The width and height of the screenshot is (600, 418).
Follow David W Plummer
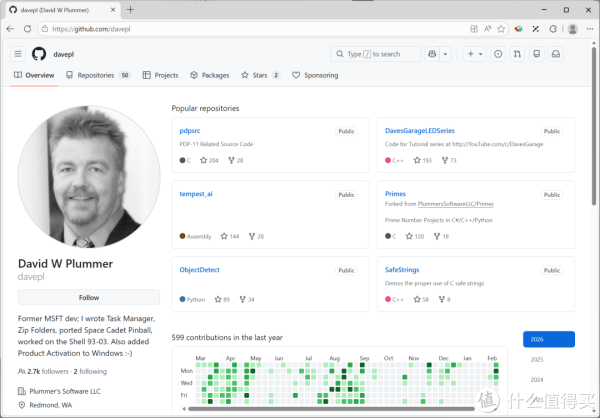88,297
